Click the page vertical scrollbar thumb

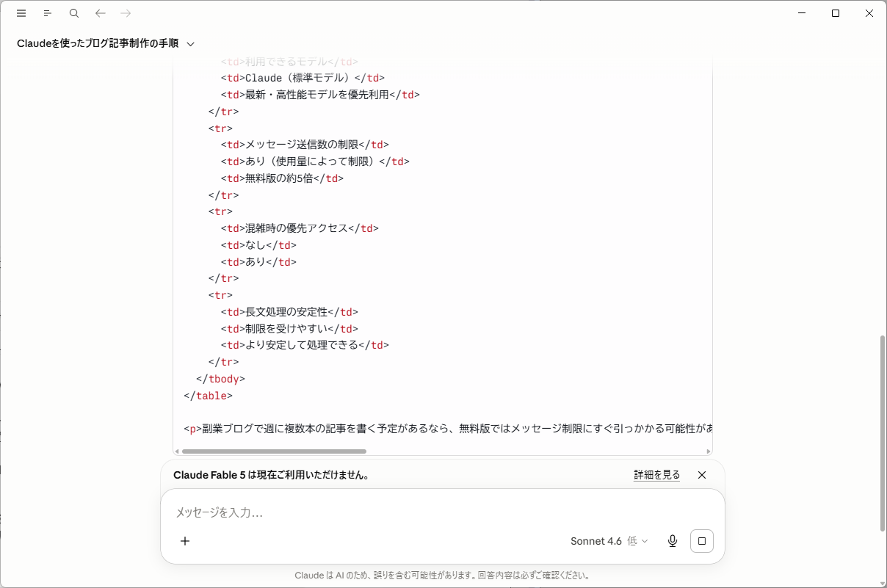click(x=883, y=433)
